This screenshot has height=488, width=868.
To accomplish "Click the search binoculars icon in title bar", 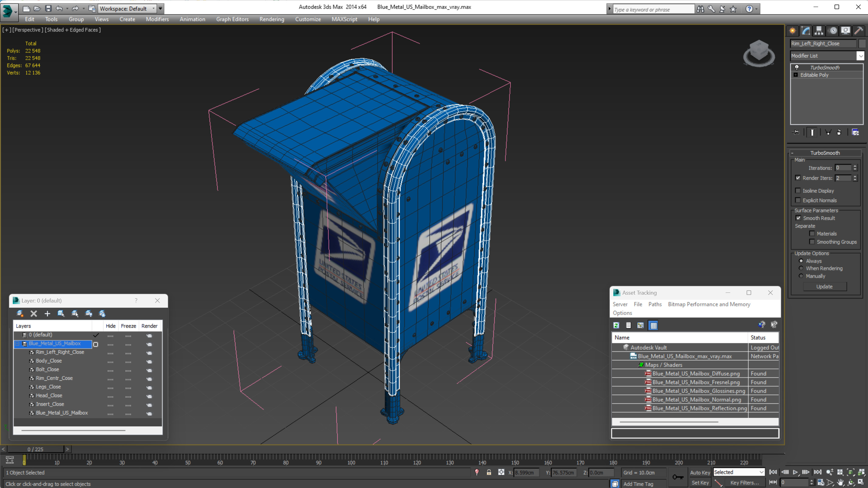I will [x=700, y=9].
